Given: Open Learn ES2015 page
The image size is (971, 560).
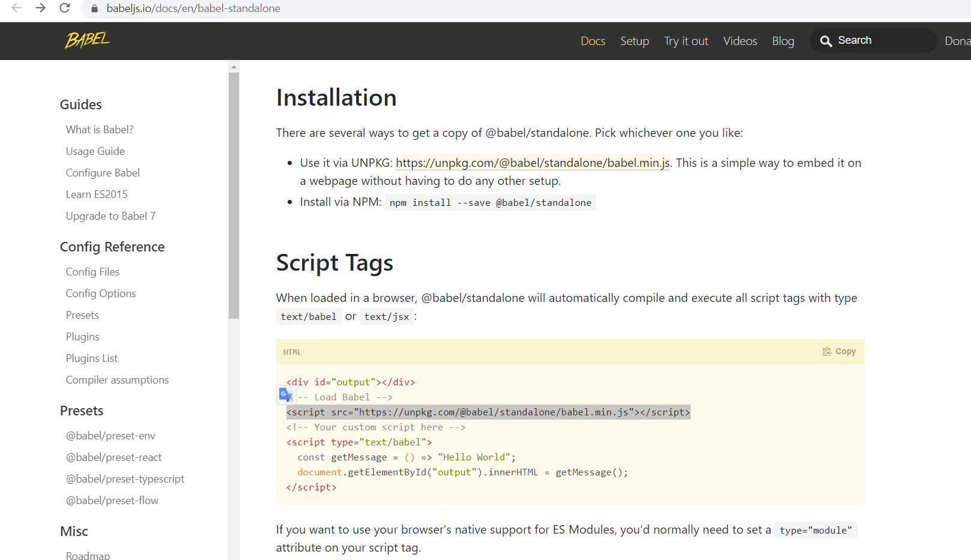Looking at the screenshot, I should [97, 194].
